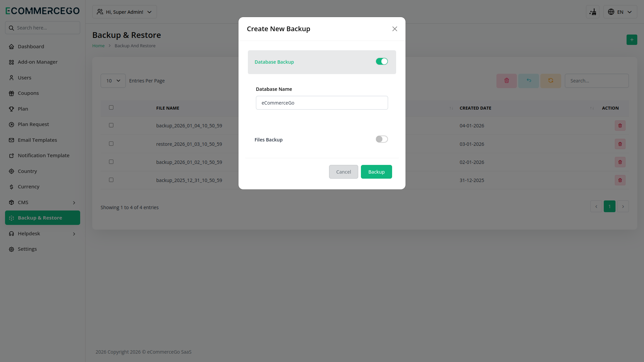Expand the CMS submenu chevron
The height and width of the screenshot is (362, 644).
tap(74, 202)
